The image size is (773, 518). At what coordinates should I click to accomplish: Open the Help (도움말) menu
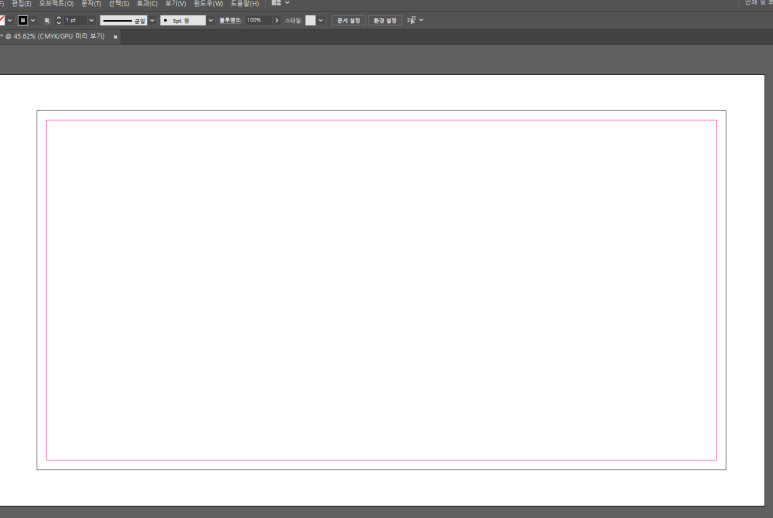point(245,3)
